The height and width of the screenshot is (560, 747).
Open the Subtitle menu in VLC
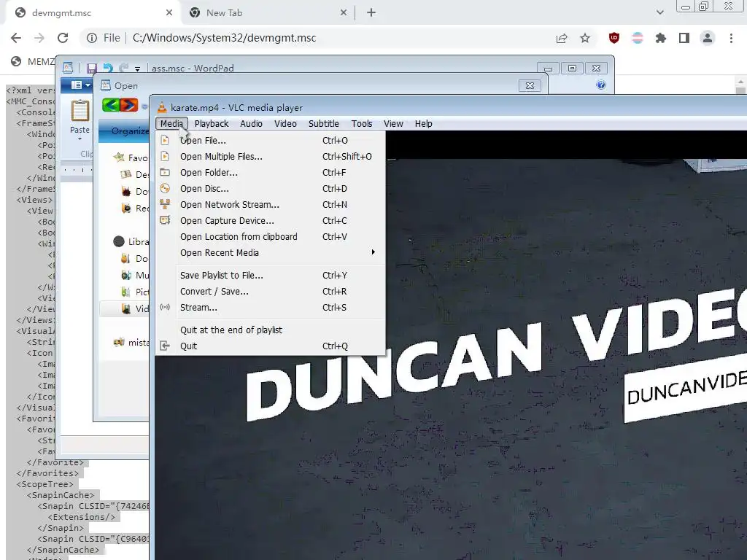pos(323,123)
